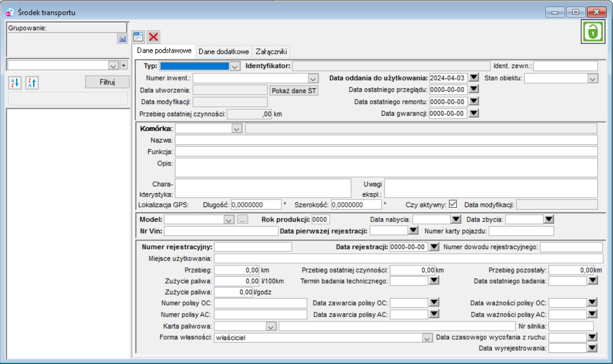Click the Pokaż dane ŚT button
This screenshot has height=364, width=613.
tap(294, 90)
